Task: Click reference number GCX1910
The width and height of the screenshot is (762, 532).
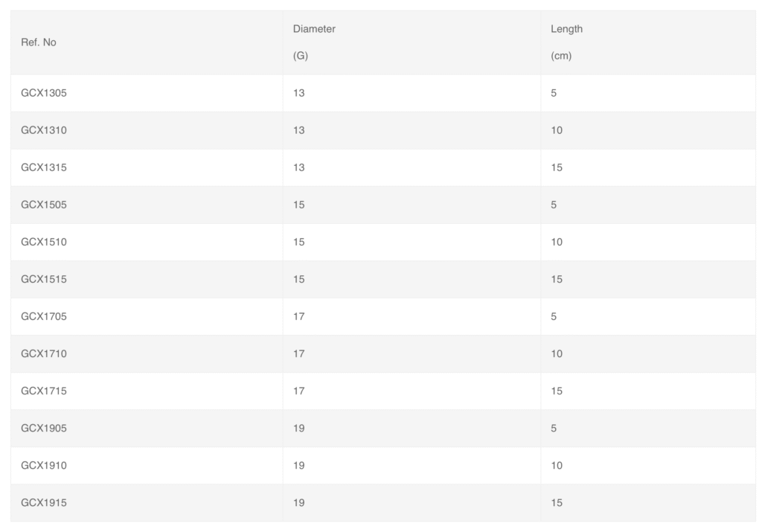Action: coord(44,465)
